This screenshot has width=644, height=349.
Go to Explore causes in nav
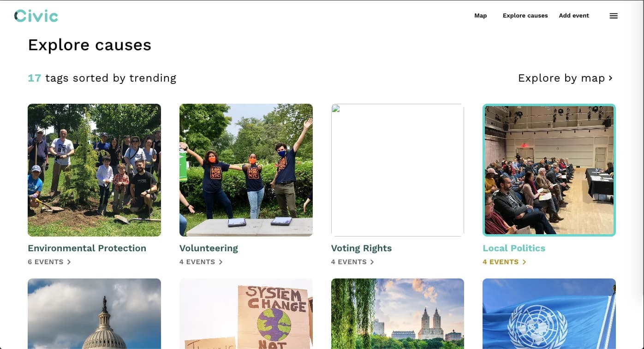tap(525, 16)
